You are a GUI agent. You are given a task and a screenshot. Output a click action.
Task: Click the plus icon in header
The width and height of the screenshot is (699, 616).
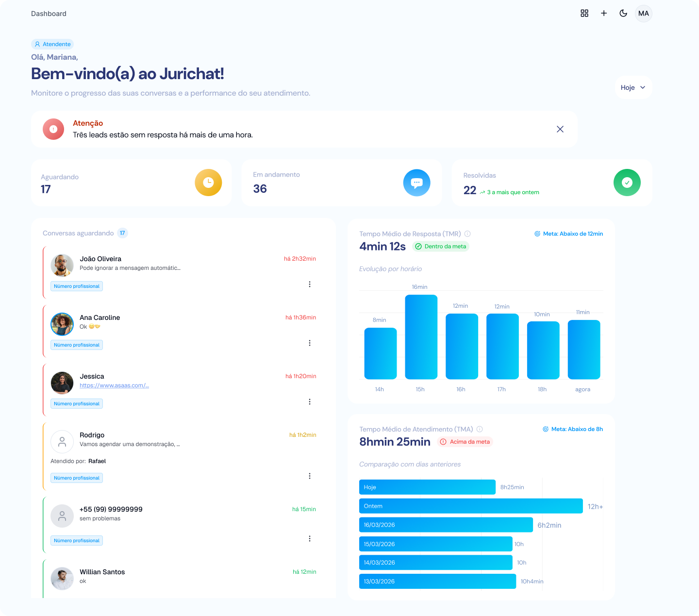coord(604,13)
